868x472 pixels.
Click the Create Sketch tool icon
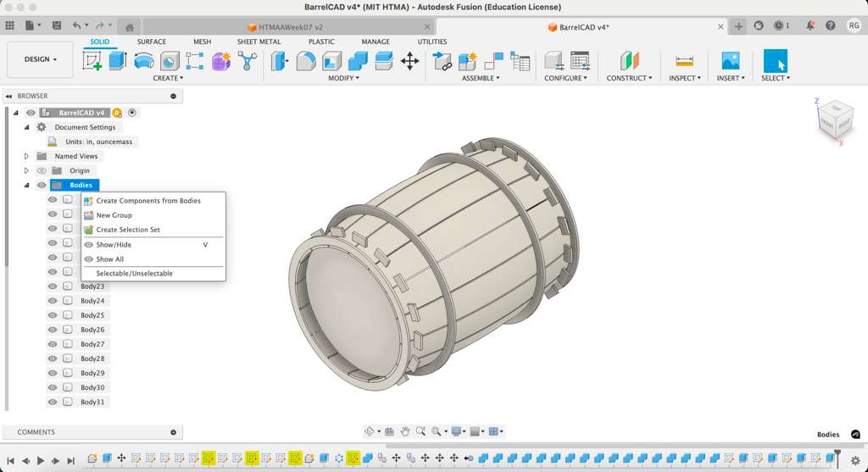coord(92,61)
